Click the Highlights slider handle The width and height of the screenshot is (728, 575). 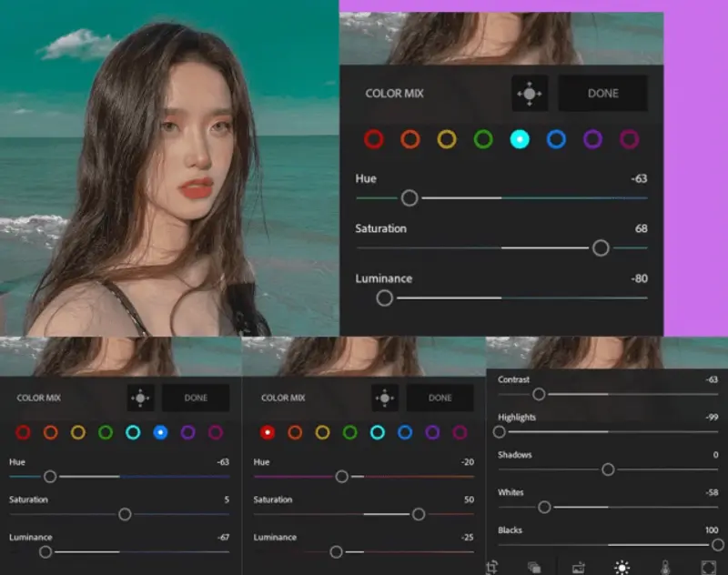[499, 432]
